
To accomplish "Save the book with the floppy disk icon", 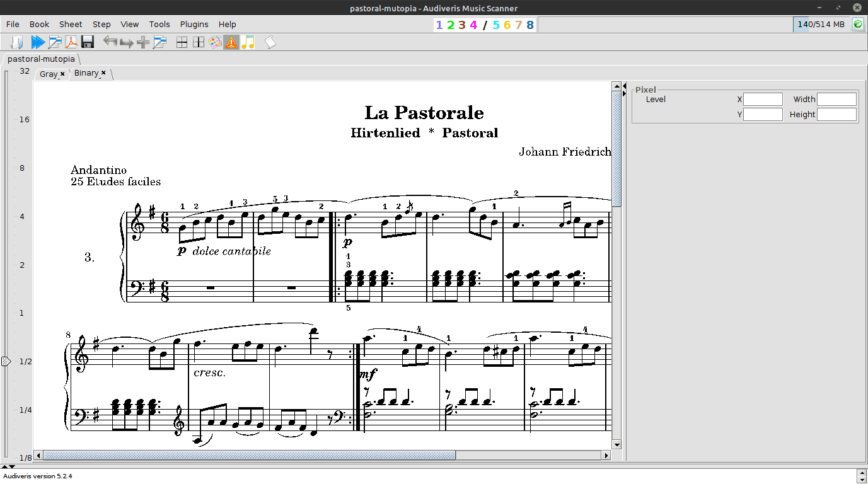I will point(88,42).
